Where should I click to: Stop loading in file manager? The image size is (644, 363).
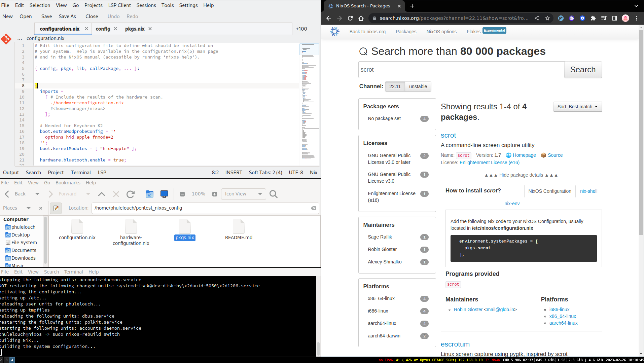[116, 194]
